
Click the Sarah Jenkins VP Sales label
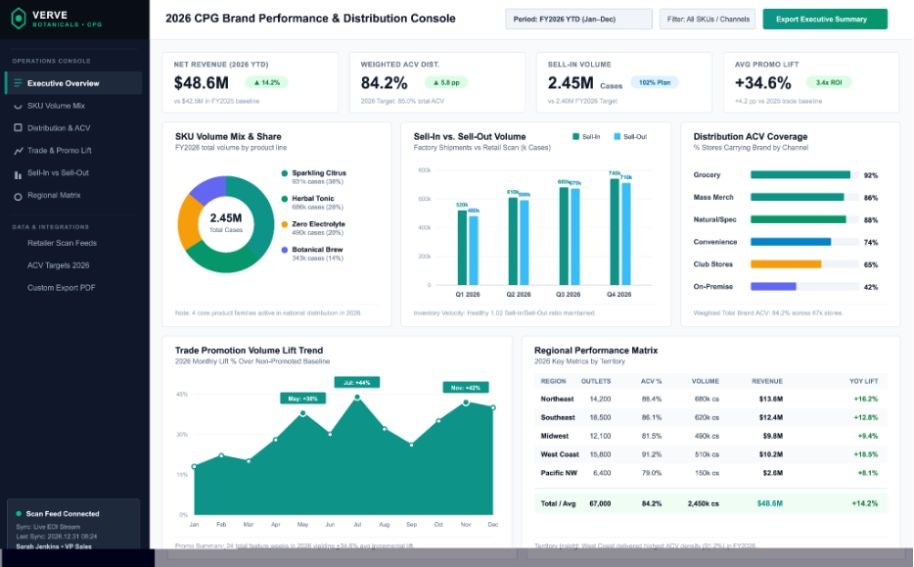click(54, 547)
